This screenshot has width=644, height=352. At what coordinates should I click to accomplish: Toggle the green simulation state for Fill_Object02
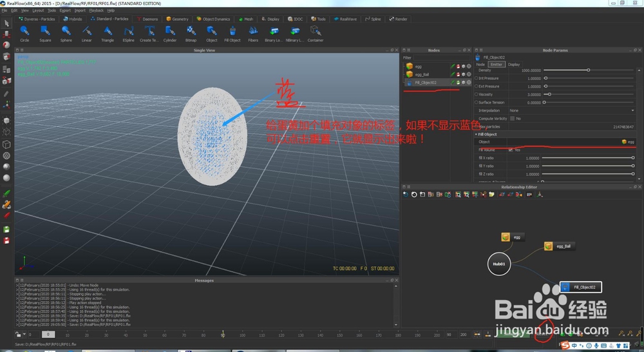[453, 83]
